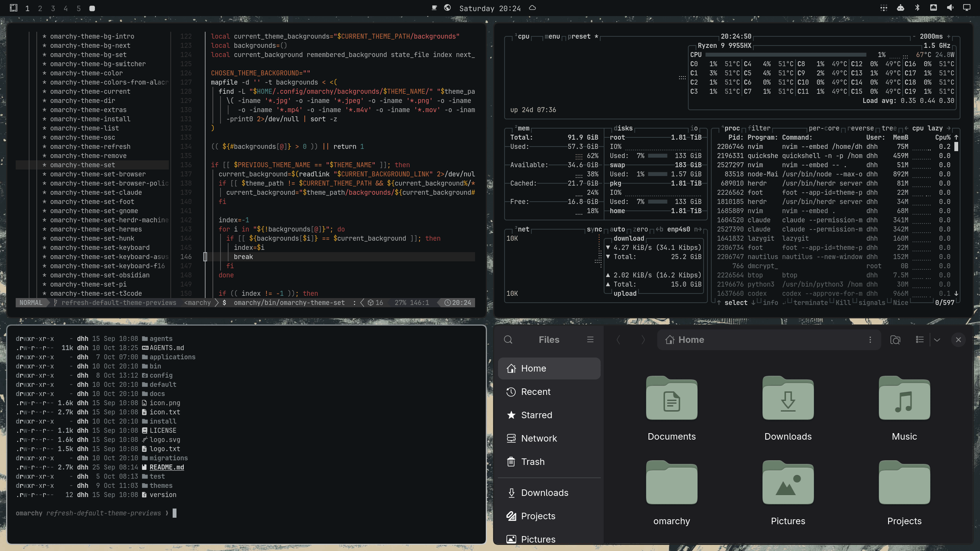The width and height of the screenshot is (980, 551).
Task: Select Recent in Files sidebar
Action: point(549,392)
